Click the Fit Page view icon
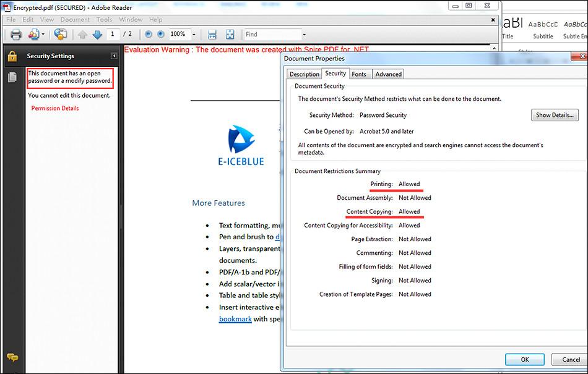This screenshot has height=374, width=588. coord(230,35)
